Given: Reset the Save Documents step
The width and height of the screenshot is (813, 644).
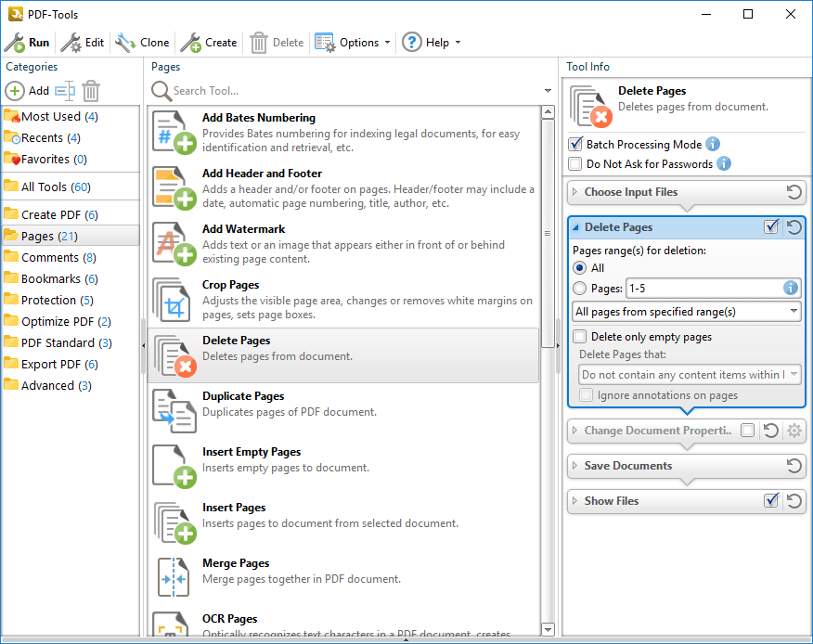Looking at the screenshot, I should click(x=794, y=466).
